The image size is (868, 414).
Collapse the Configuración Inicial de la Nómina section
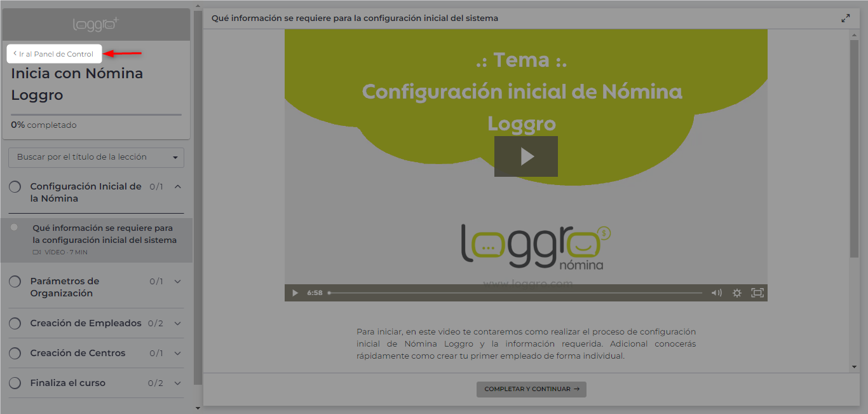177,187
